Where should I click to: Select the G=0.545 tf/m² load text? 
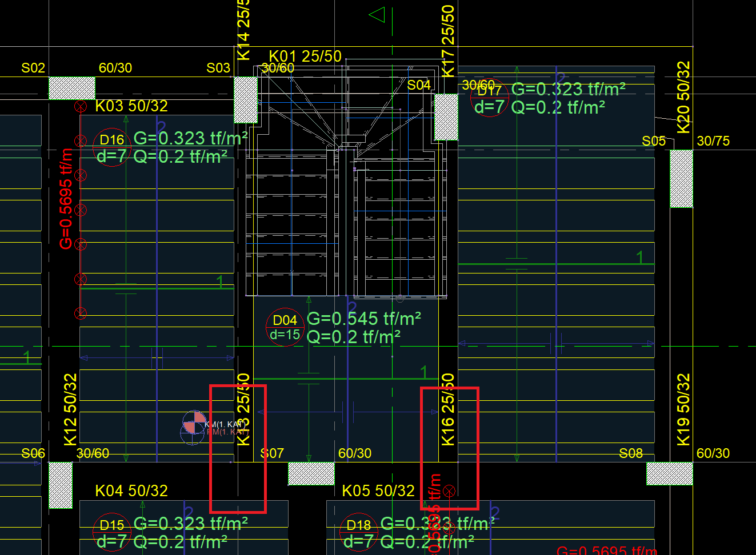click(364, 318)
